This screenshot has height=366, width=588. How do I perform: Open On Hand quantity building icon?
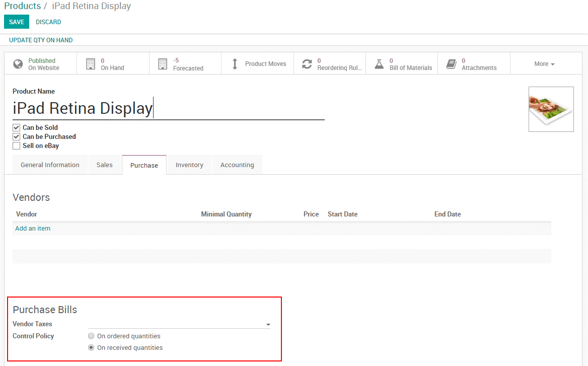click(91, 64)
